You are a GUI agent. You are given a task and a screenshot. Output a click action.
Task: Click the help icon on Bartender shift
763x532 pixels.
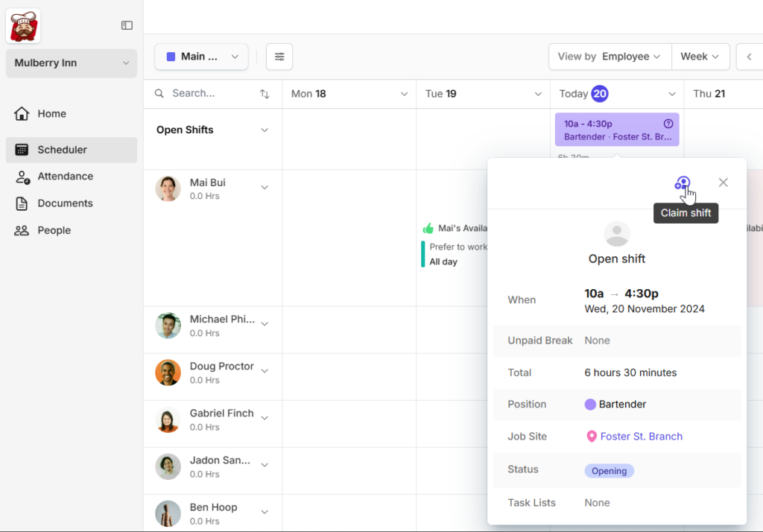tap(668, 124)
